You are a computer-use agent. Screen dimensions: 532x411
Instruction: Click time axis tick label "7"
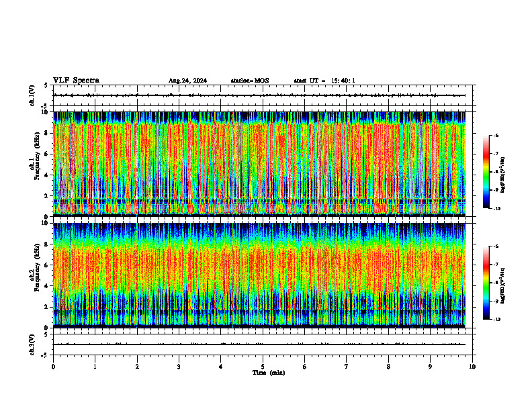347,367
